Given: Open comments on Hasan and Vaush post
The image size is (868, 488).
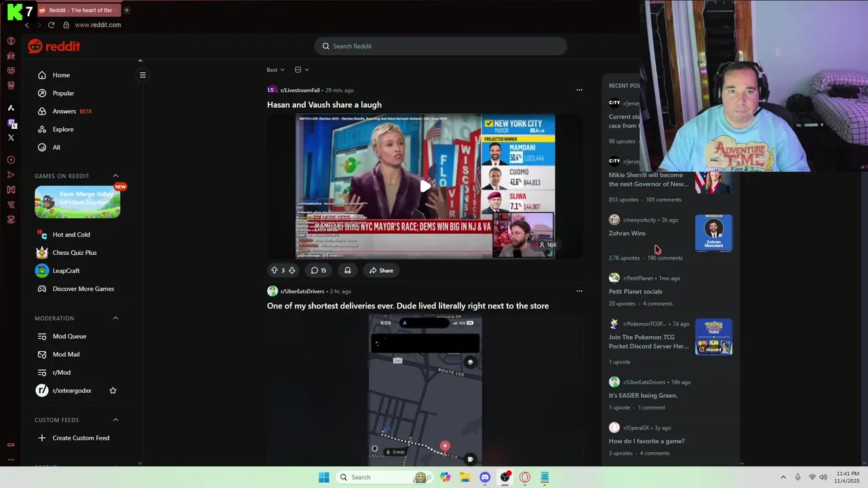Looking at the screenshot, I should [318, 270].
